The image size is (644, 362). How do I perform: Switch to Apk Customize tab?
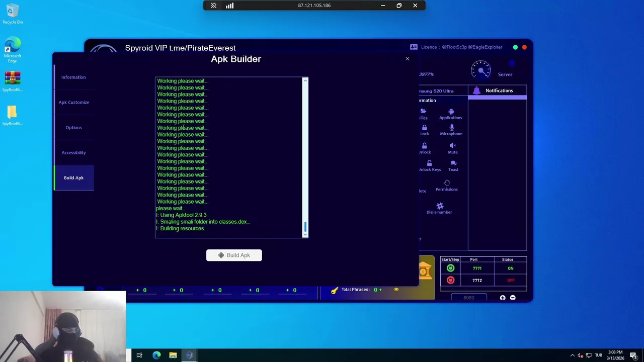(73, 103)
